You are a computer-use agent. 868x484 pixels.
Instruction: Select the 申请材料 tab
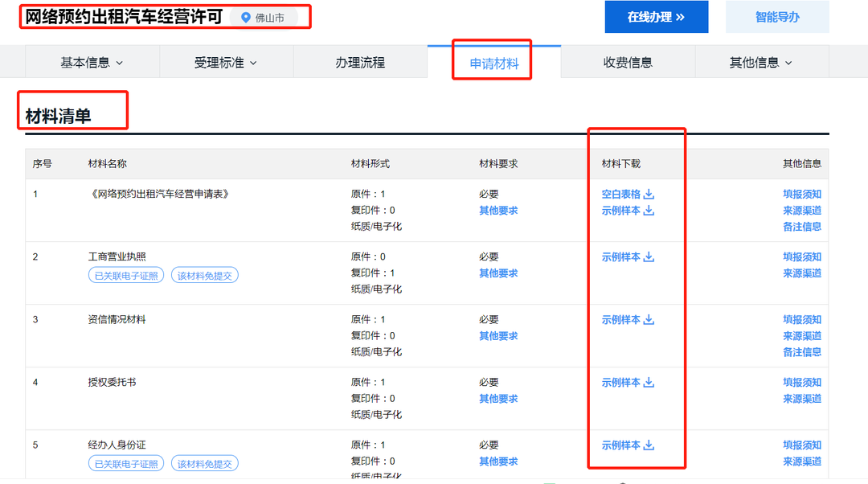tap(494, 63)
